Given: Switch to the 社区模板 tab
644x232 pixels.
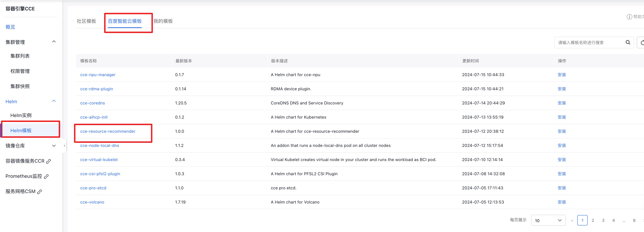Looking at the screenshot, I should tap(86, 21).
